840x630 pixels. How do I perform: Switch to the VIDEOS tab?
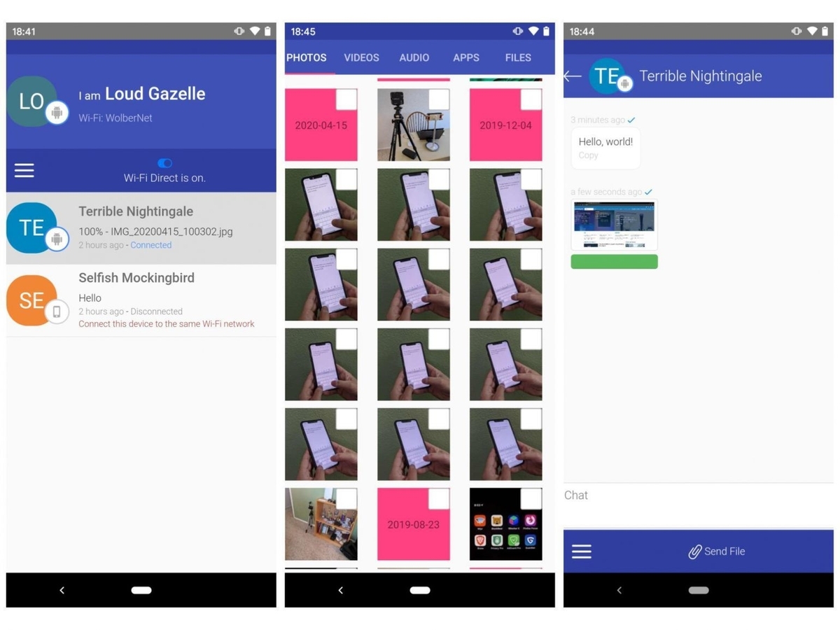coord(361,58)
